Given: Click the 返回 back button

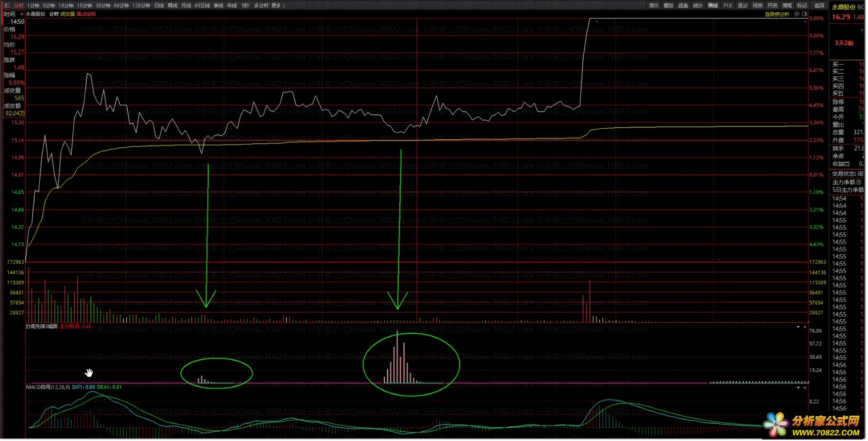Looking at the screenshot, I should point(819,6).
